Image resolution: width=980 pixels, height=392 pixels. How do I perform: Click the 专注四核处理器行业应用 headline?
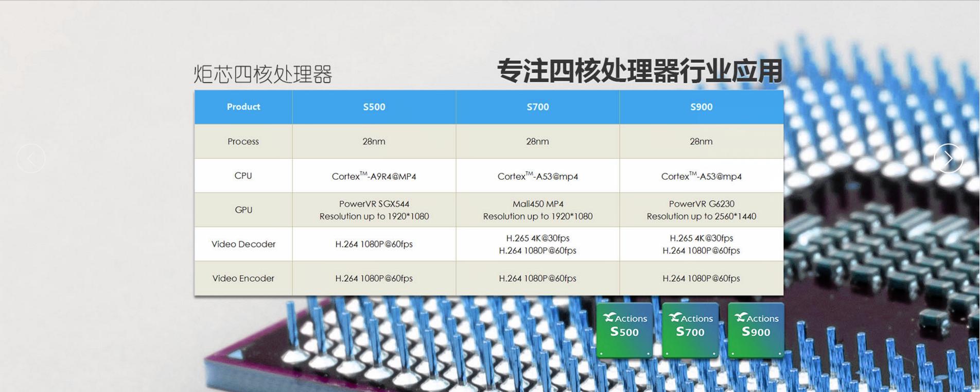(640, 71)
